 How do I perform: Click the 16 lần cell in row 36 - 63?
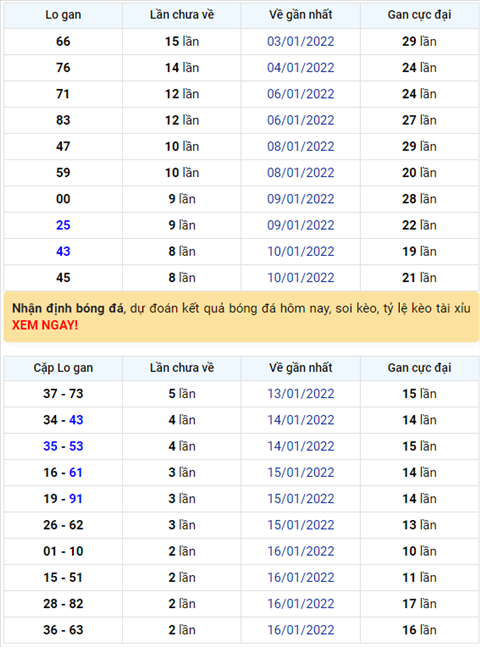(x=419, y=630)
